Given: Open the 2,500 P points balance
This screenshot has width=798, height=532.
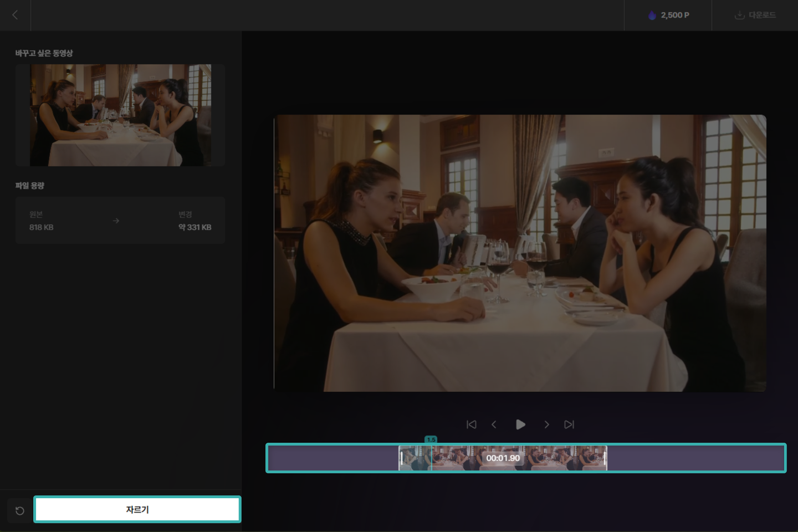Looking at the screenshot, I should 668,15.
